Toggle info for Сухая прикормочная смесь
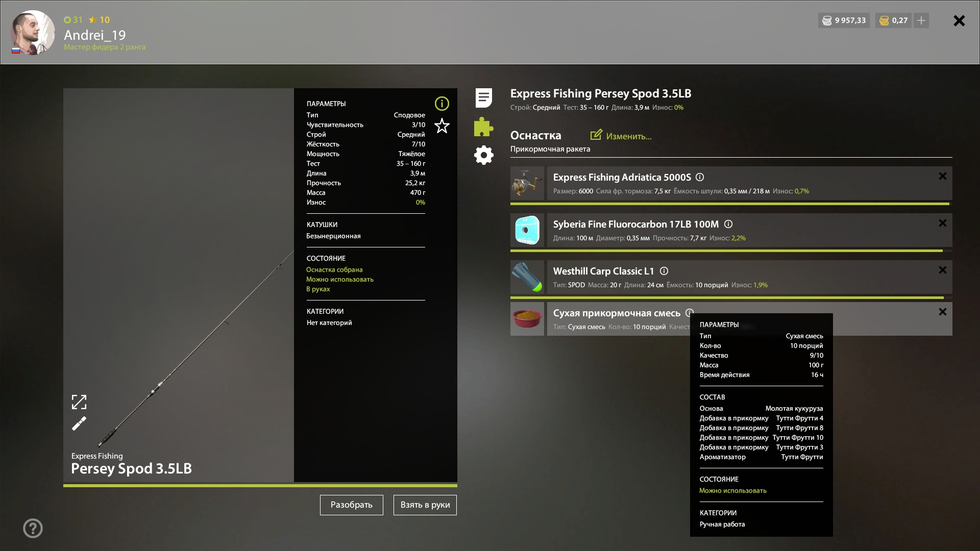Image resolution: width=980 pixels, height=551 pixels. click(x=689, y=313)
